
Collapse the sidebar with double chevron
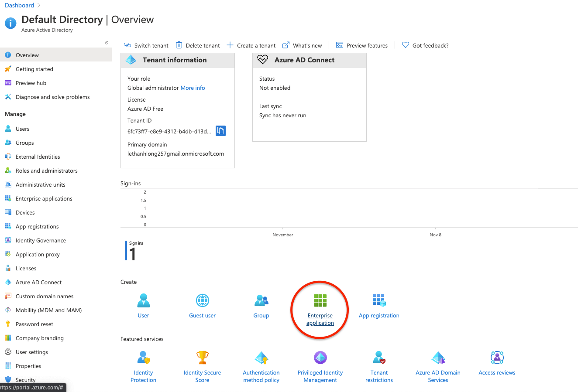107,43
